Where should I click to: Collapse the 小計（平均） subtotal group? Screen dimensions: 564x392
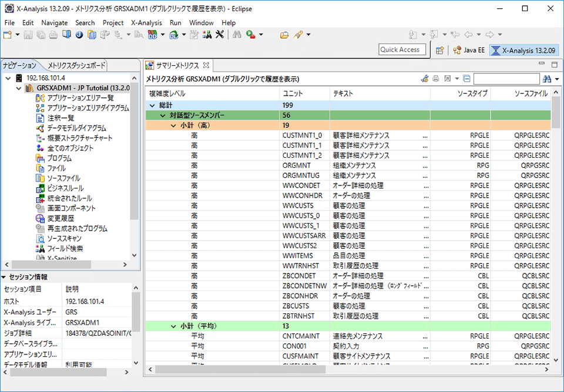point(173,326)
